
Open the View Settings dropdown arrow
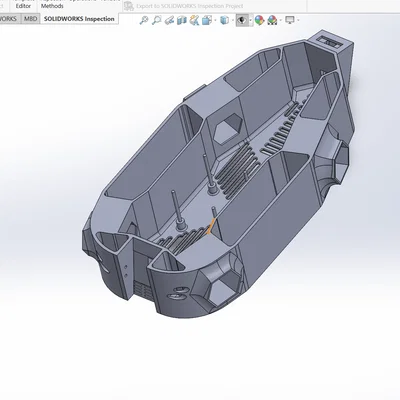[298, 20]
